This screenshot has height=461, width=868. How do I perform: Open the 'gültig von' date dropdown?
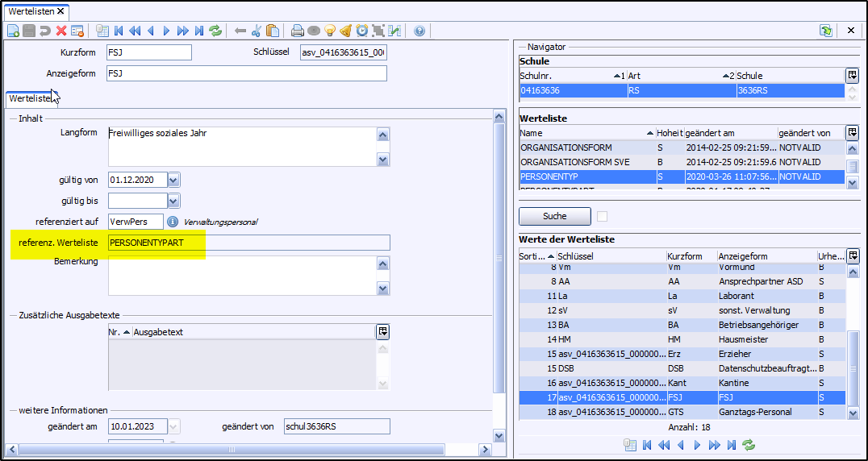[x=173, y=180]
